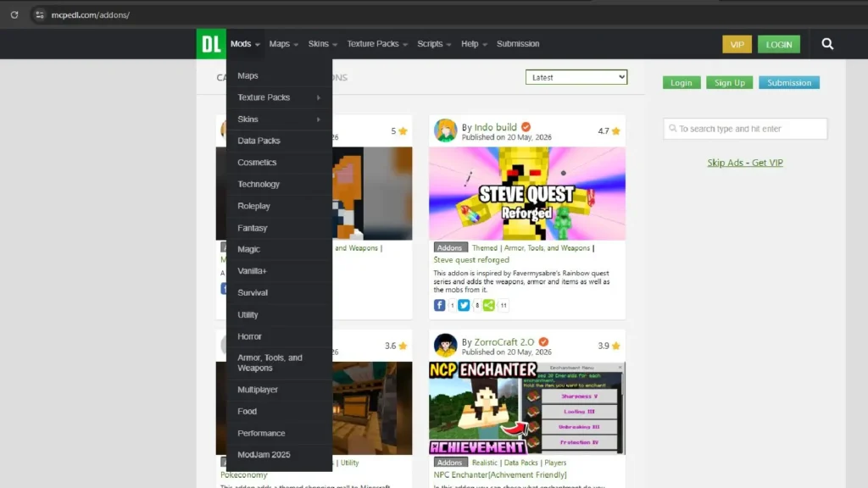The height and width of the screenshot is (488, 868).
Task: Click the DL site logo
Action: coord(211,44)
